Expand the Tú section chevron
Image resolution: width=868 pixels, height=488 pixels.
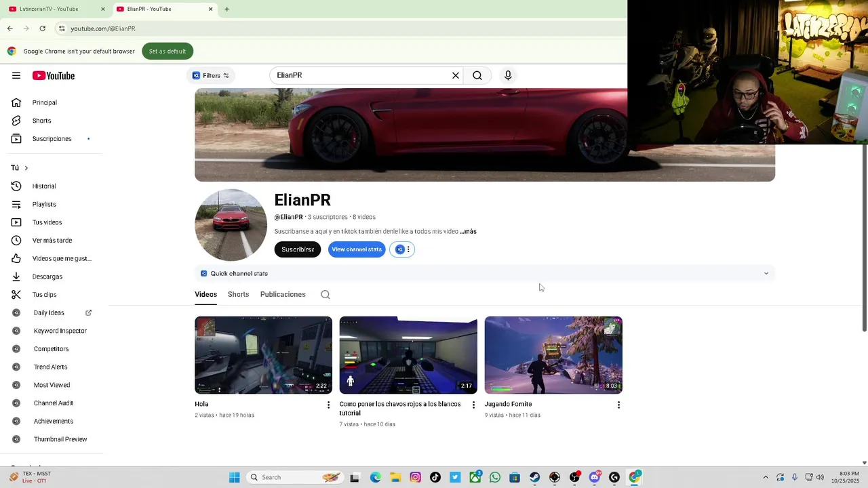tap(26, 167)
